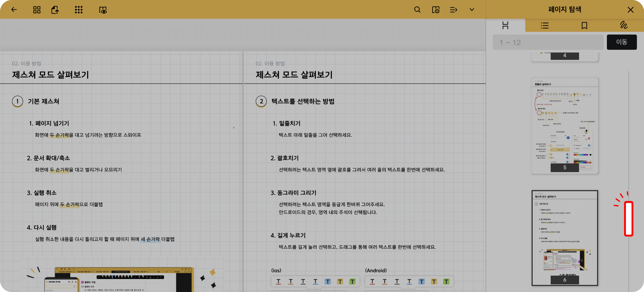Click the 이동 button
644x292 pixels.
[622, 42]
